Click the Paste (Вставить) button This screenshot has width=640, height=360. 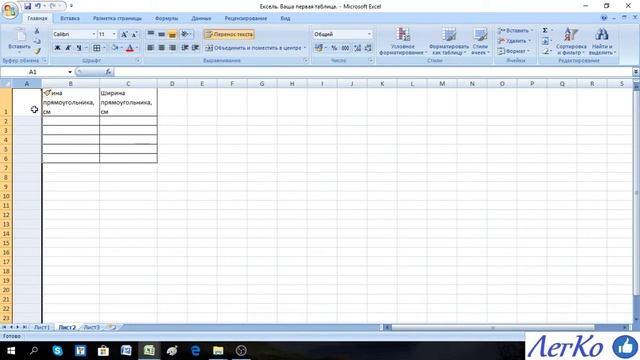tap(19, 41)
